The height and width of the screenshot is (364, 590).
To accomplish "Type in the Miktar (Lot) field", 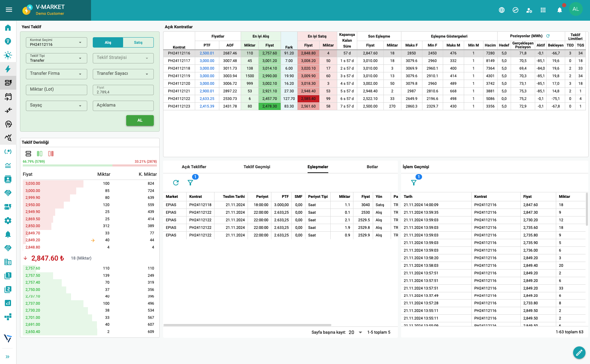I will [x=56, y=90].
